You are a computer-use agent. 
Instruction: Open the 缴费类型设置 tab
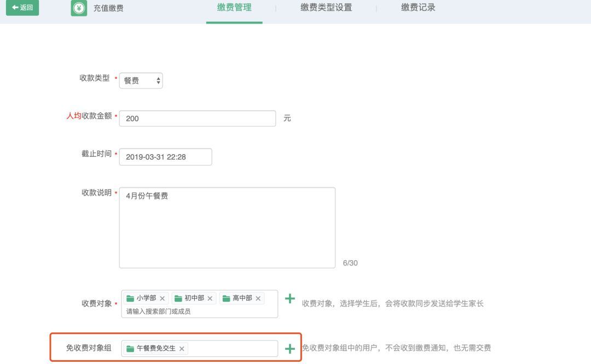(326, 8)
